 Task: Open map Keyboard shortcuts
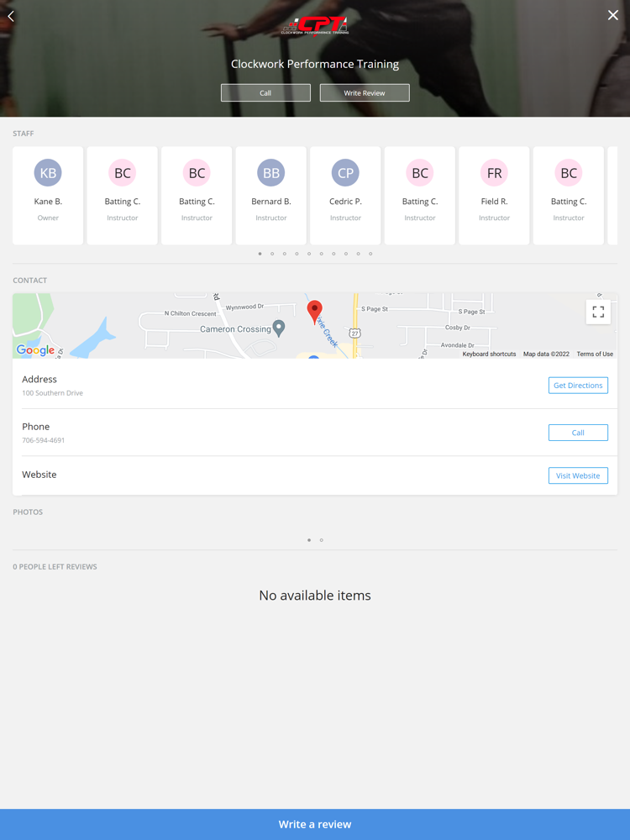[489, 354]
